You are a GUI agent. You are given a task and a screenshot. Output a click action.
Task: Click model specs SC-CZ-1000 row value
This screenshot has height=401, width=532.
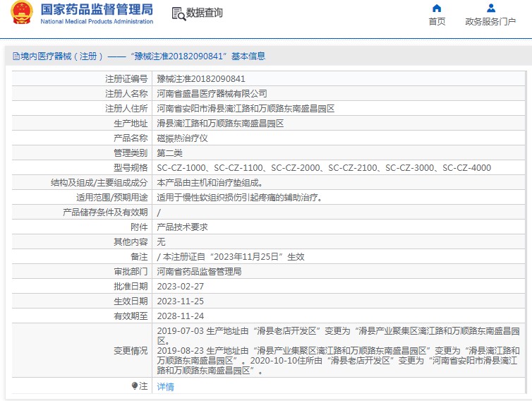click(324, 168)
